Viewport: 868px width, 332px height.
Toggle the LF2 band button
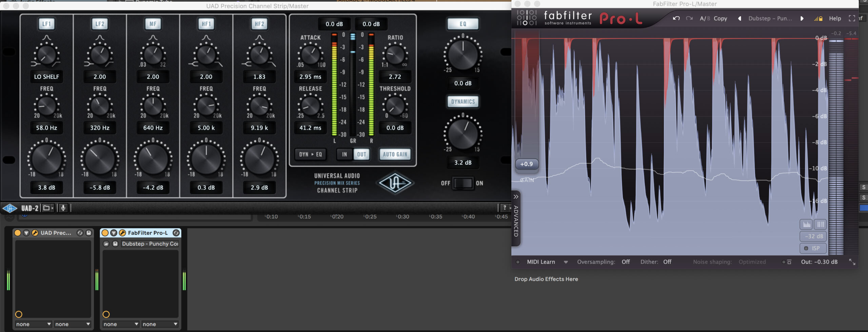[x=100, y=24]
